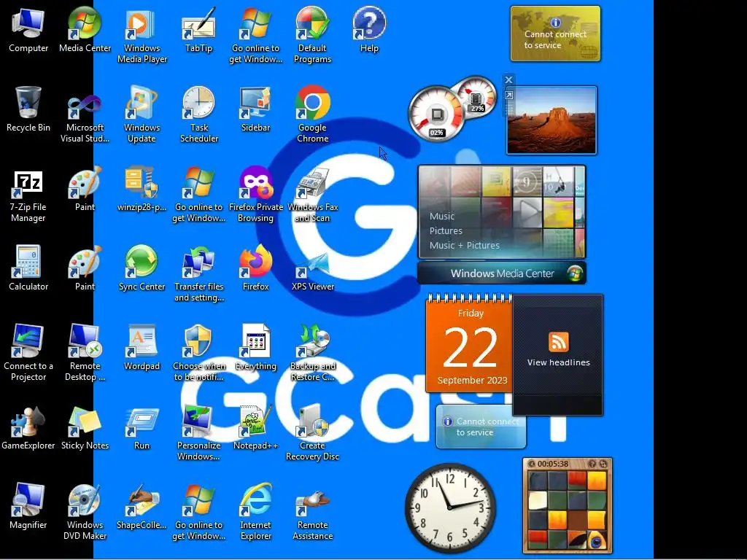747x560 pixels.
Task: Click the toucan eye puzzle tile
Action: [x=596, y=539]
